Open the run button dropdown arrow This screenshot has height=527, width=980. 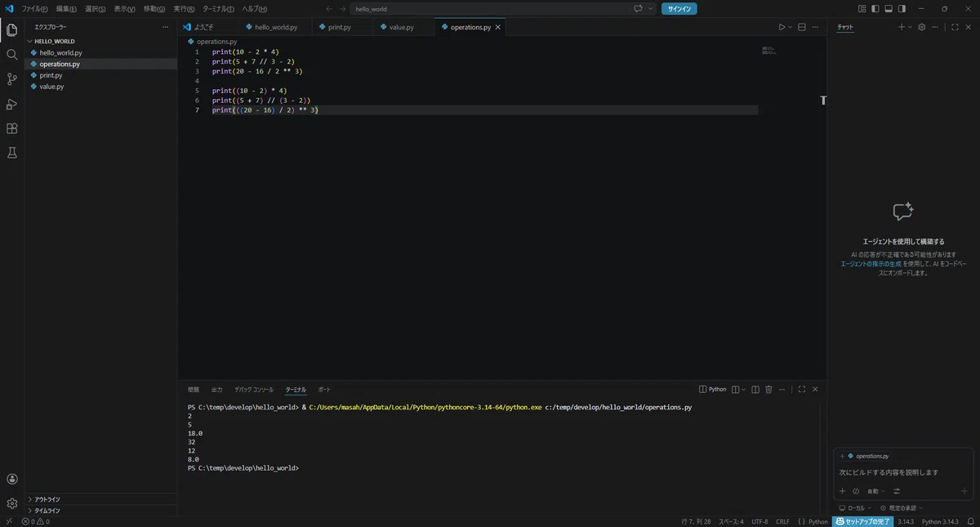pos(791,27)
